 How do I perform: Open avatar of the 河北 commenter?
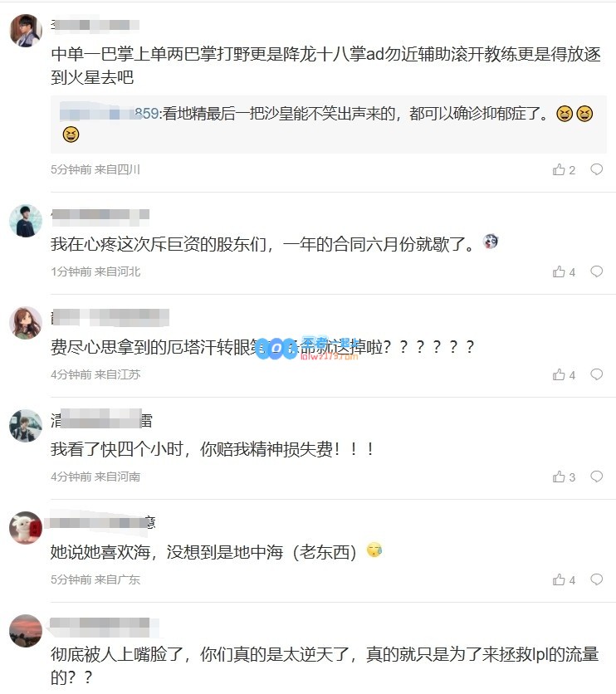point(26,221)
